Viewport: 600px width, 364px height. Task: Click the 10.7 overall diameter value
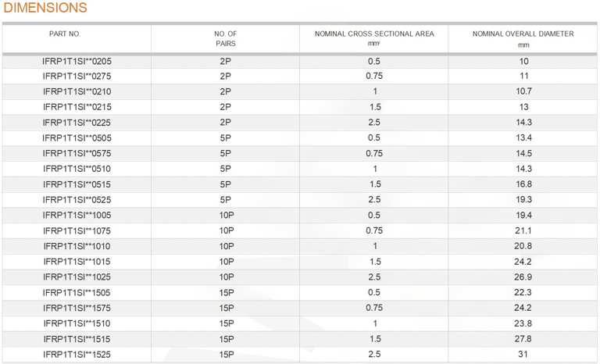click(524, 91)
